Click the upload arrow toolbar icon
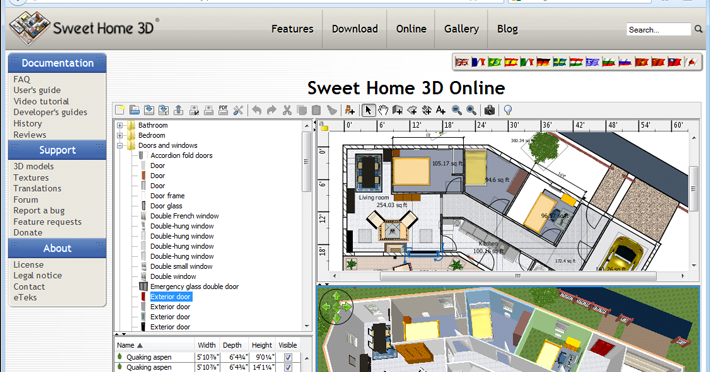710x372 pixels. point(178,110)
